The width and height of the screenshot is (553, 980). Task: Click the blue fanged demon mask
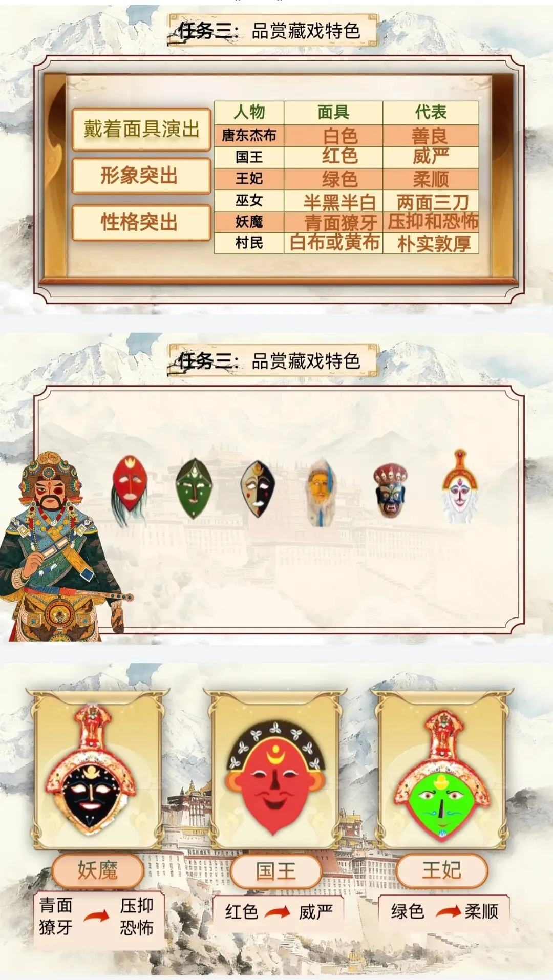tap(390, 491)
